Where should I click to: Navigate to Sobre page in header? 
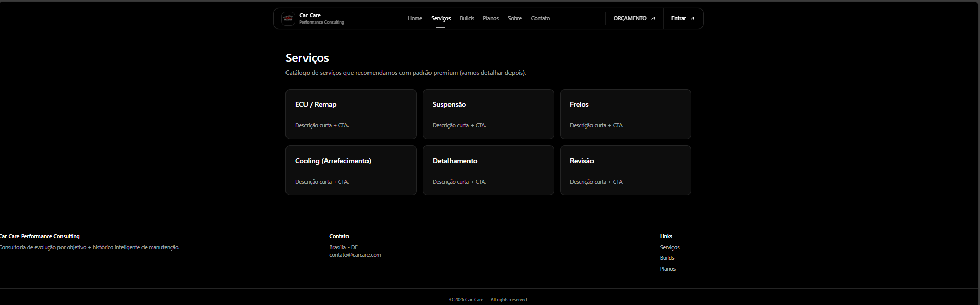tap(515, 18)
